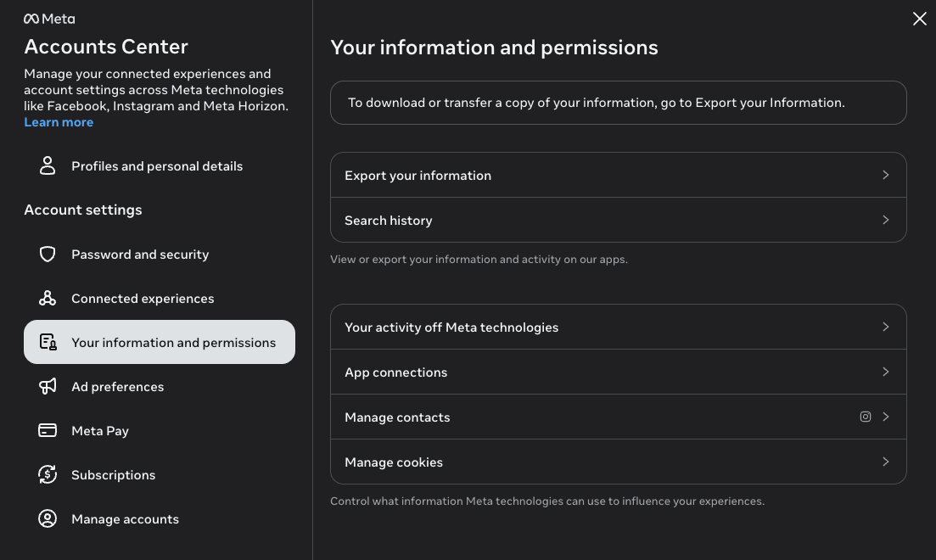Viewport: 936px width, 560px height.
Task: Click 'View or export your information' caption
Action: click(x=479, y=259)
